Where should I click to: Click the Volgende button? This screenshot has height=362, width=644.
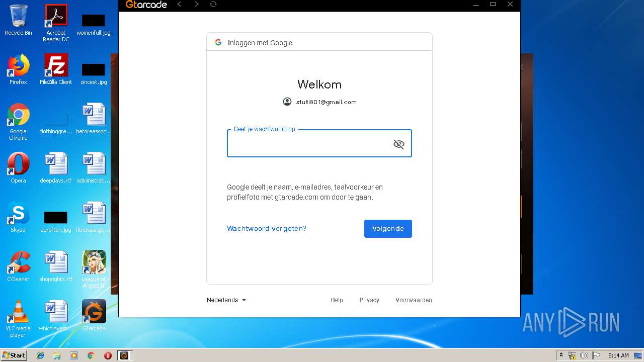(388, 229)
